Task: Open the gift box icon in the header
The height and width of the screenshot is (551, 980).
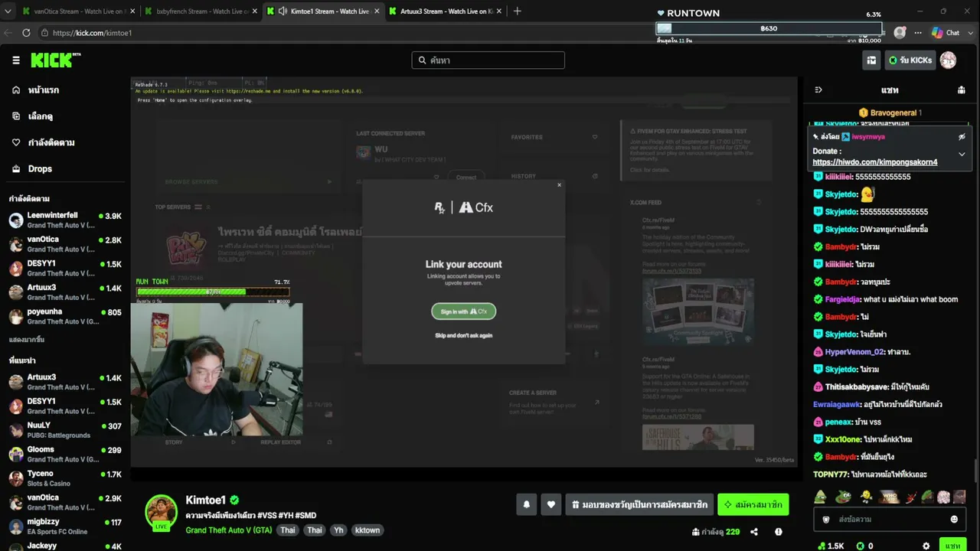Action: click(x=871, y=60)
